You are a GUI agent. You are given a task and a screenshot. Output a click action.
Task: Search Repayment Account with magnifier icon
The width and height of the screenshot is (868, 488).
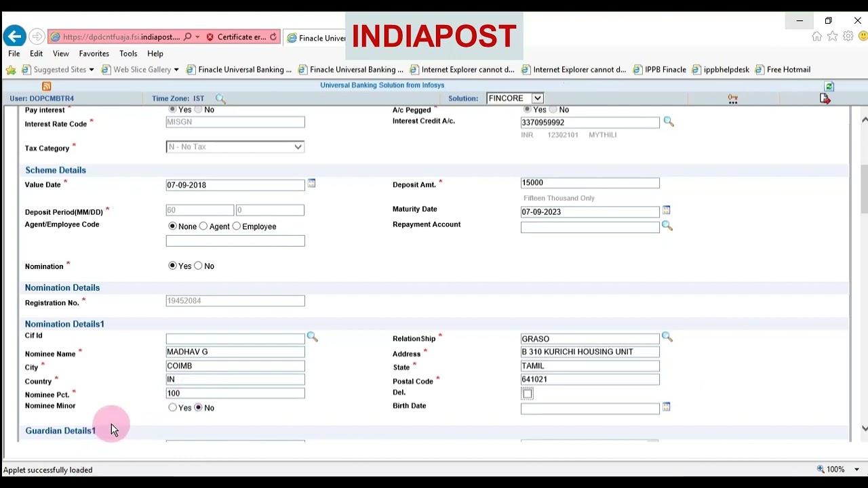[667, 226]
